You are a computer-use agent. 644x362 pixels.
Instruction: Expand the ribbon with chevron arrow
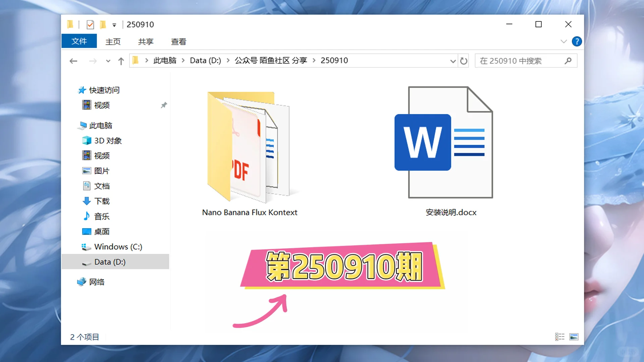click(563, 42)
